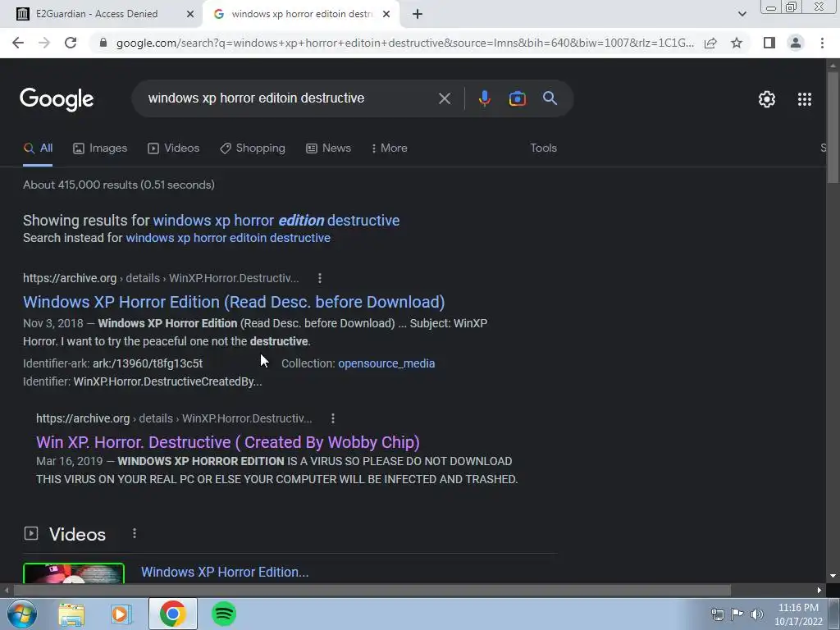Open the 'Windows XP Horror Edition...' video link
Screen dimensions: 840x630
click(x=225, y=572)
